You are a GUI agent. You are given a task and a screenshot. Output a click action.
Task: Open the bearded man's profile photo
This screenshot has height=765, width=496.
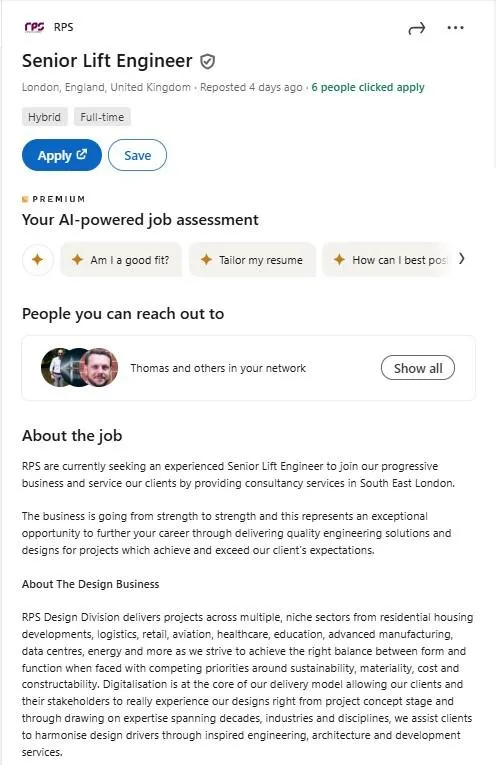click(99, 367)
